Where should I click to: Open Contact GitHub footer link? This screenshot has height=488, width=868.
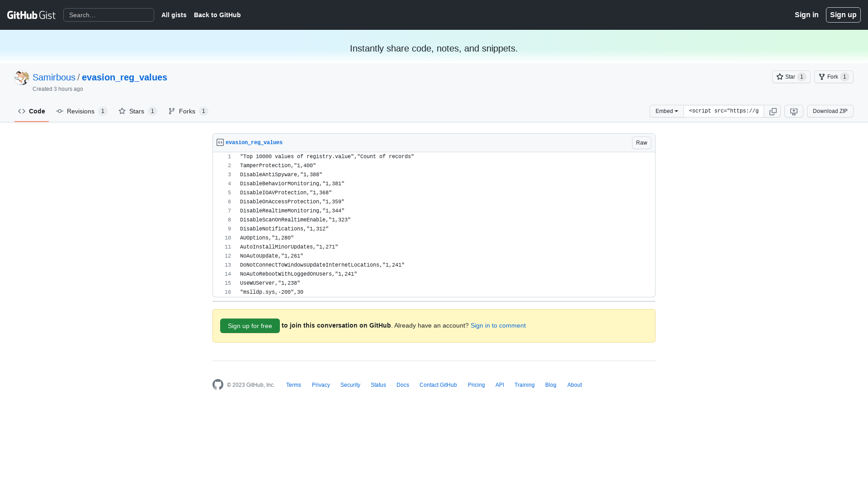click(438, 385)
